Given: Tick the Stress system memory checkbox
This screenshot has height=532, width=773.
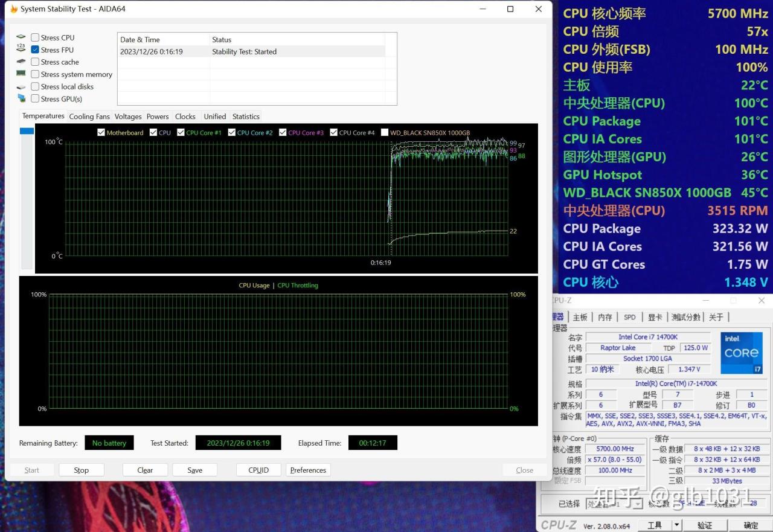Looking at the screenshot, I should 35,74.
